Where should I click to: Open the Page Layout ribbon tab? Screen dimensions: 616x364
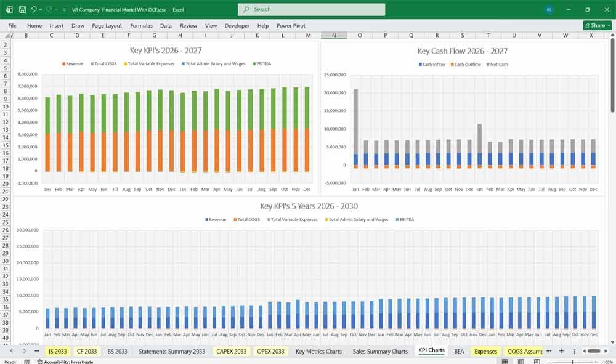[x=107, y=25]
